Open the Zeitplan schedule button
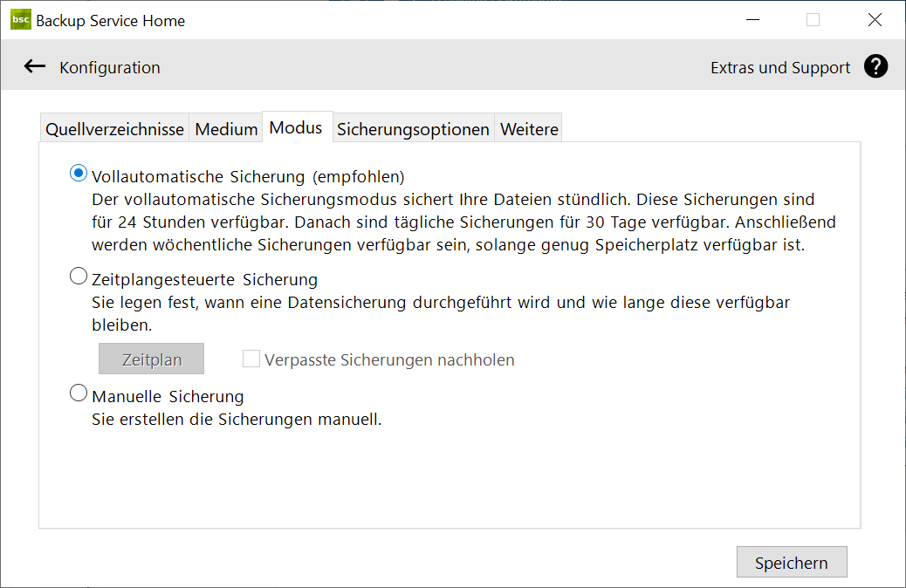 click(152, 359)
